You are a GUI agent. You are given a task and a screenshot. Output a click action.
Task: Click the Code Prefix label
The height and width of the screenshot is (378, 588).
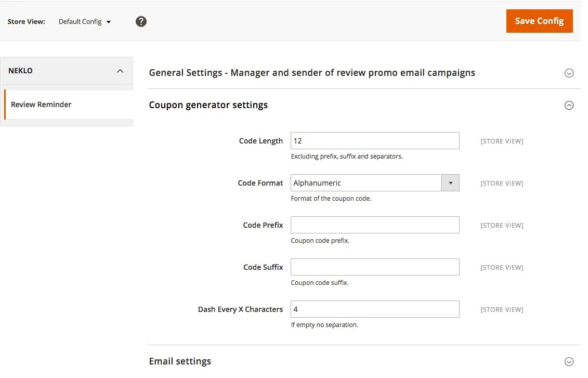pyautogui.click(x=263, y=225)
